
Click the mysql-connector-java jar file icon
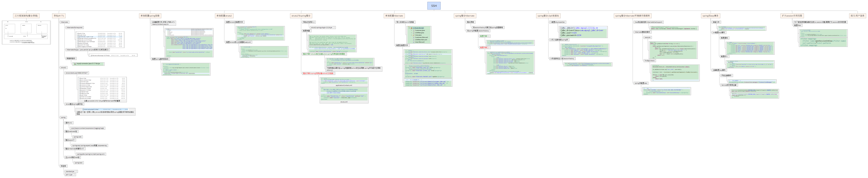[x=75, y=64]
